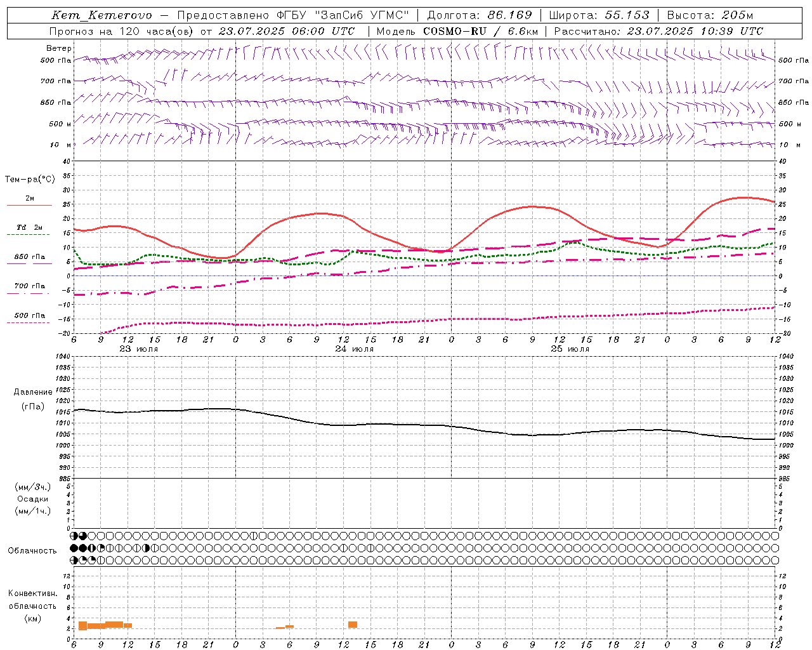This screenshot has width=812, height=650.
Task: Click the red solid line sample under the 2м legend
Action: point(29,206)
